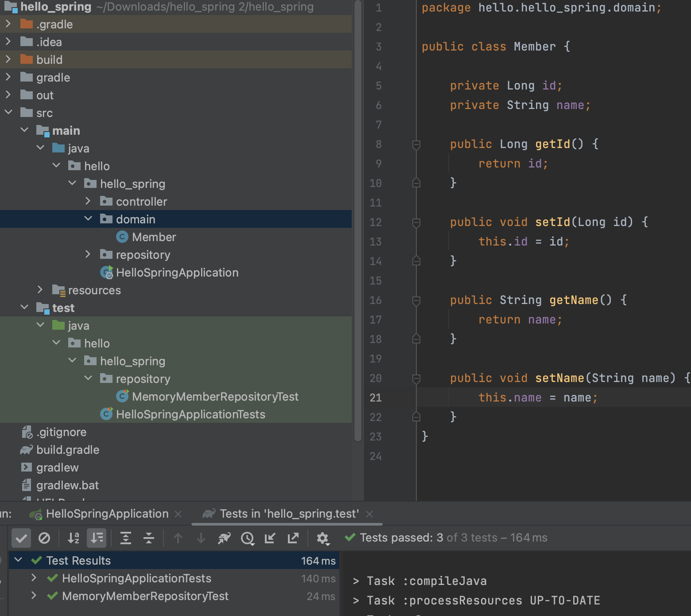The height and width of the screenshot is (616, 691).
Task: Collapse the Test Results root node
Action: 18,560
